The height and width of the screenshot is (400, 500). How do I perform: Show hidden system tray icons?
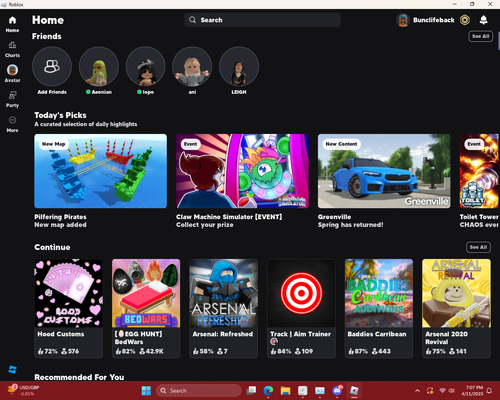click(x=417, y=391)
